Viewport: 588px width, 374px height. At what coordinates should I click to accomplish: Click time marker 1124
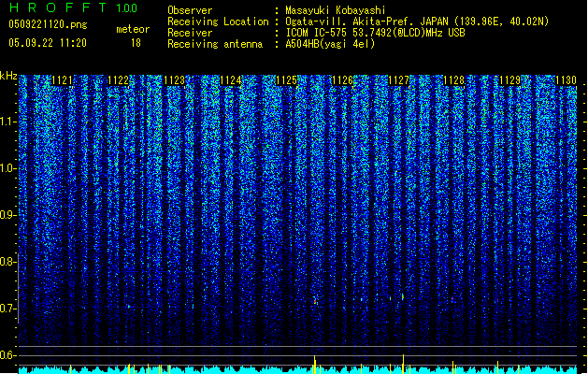coord(230,80)
